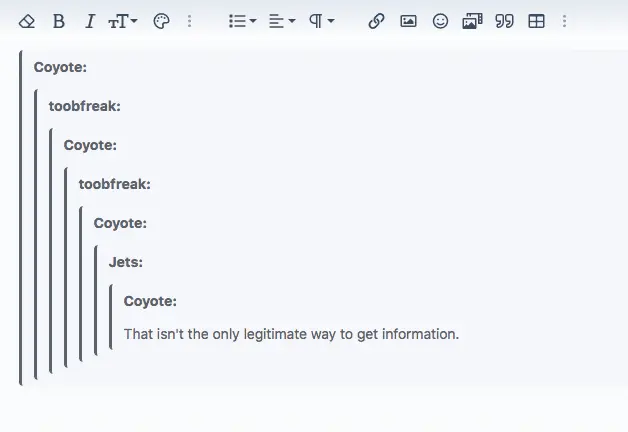628x432 pixels.
Task: Click the innermost 'Coyote:' header above the quote text
Action: click(x=150, y=301)
